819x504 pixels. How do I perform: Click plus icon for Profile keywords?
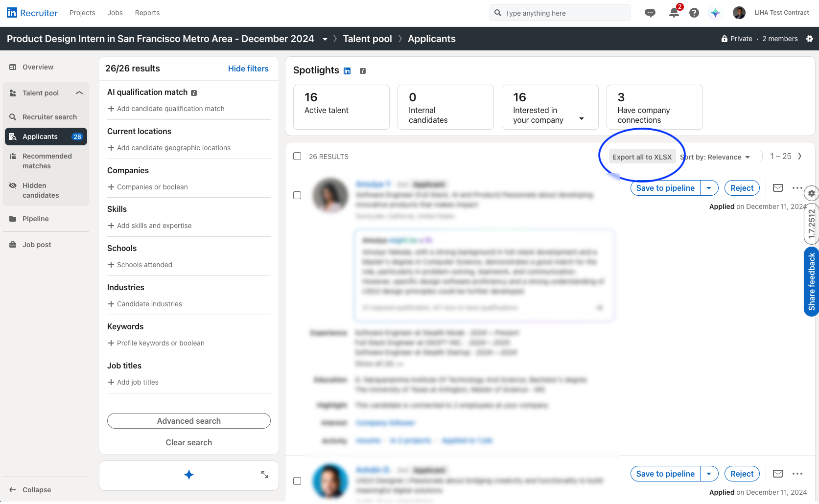(111, 343)
